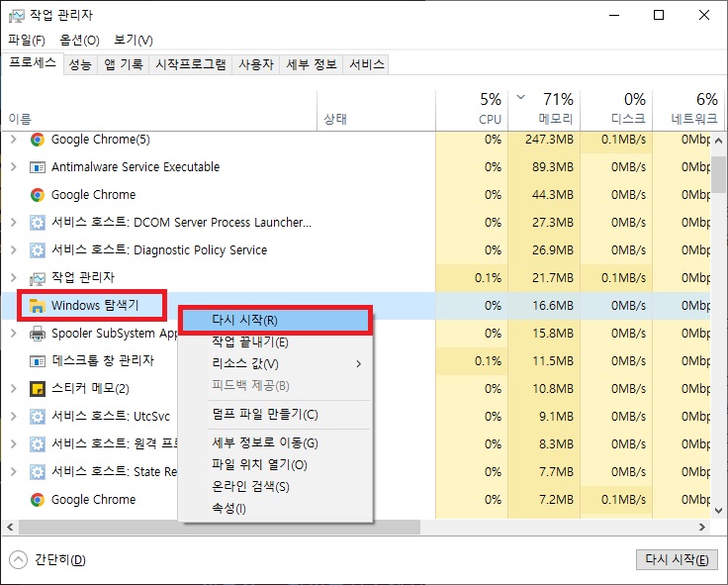Expand the Google Chrome(5) process group
728x585 pixels.
pyautogui.click(x=14, y=139)
